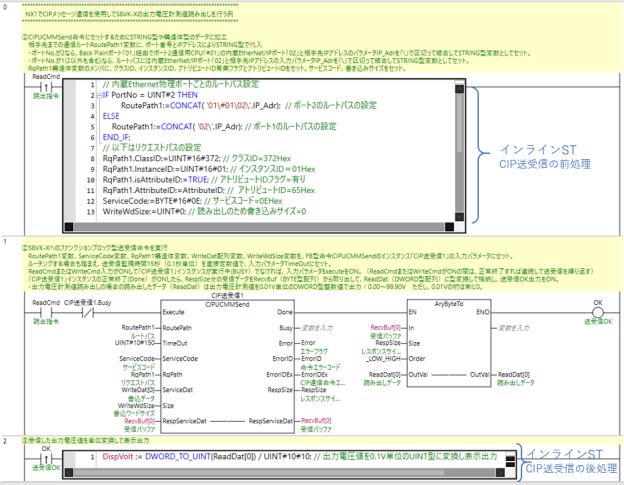Click the _LOW_HIGH Order input value
Image resolution: width=624 pixels, height=485 pixels.
pyautogui.click(x=384, y=358)
